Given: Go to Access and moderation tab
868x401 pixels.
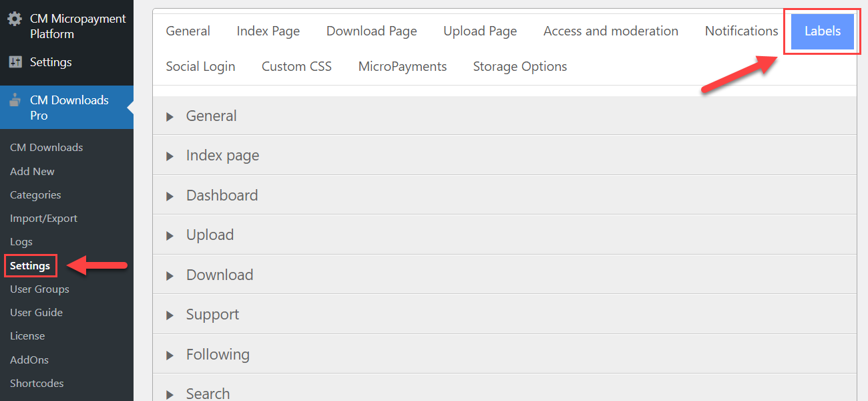Looking at the screenshot, I should coord(611,31).
